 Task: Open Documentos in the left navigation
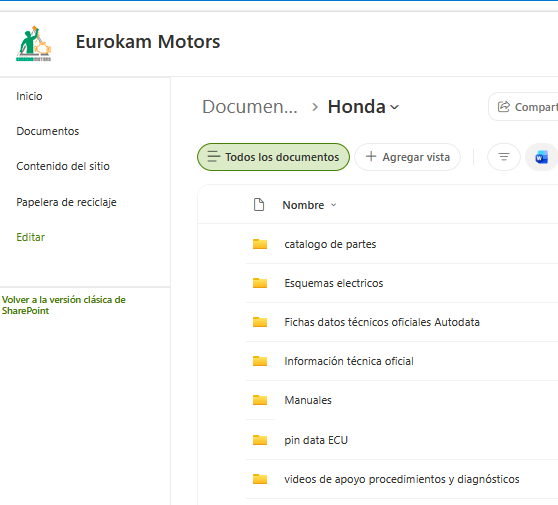coord(48,131)
